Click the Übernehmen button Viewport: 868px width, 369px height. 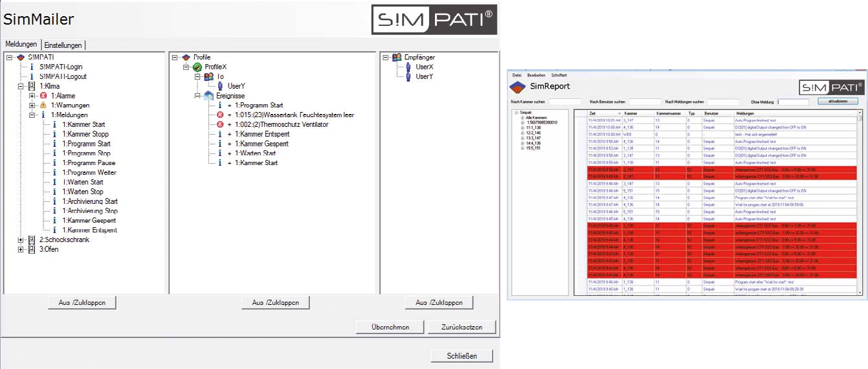(390, 327)
